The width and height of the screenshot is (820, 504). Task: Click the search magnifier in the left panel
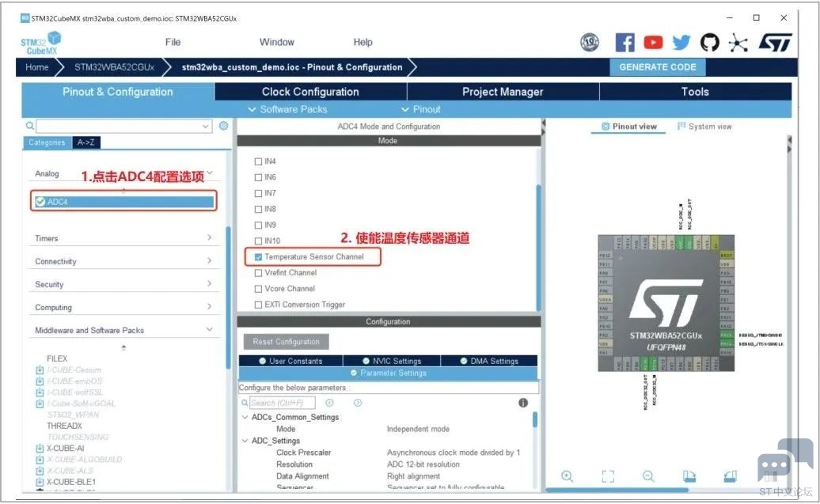[x=30, y=126]
